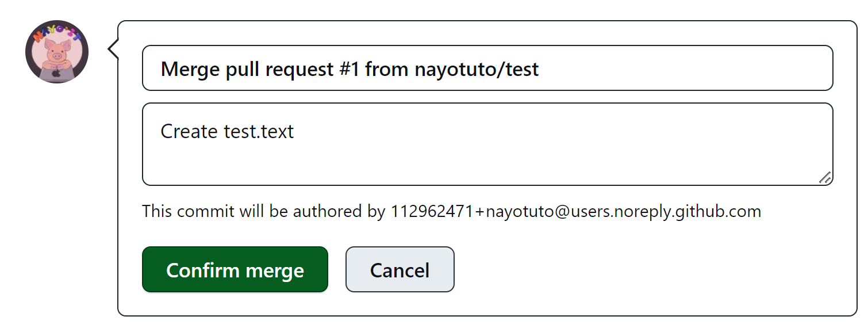This screenshot has width=868, height=324.
Task: Click the description box resize handle icon
Action: click(825, 177)
